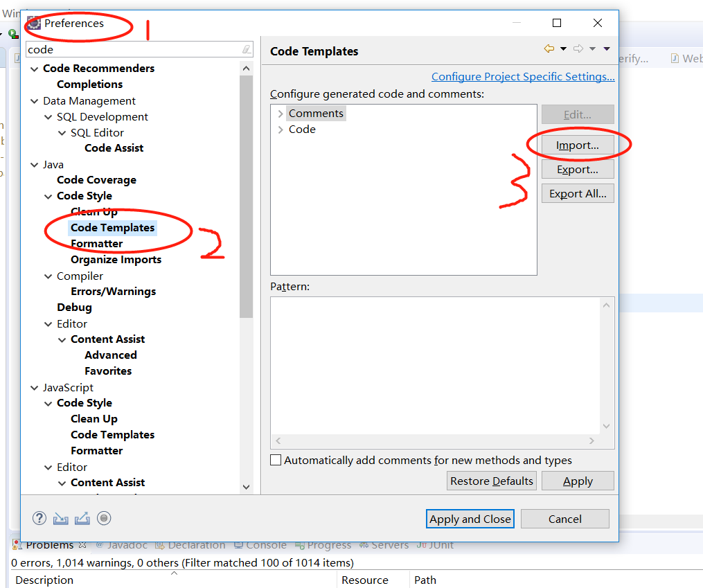Expand the Code template node

tap(281, 130)
